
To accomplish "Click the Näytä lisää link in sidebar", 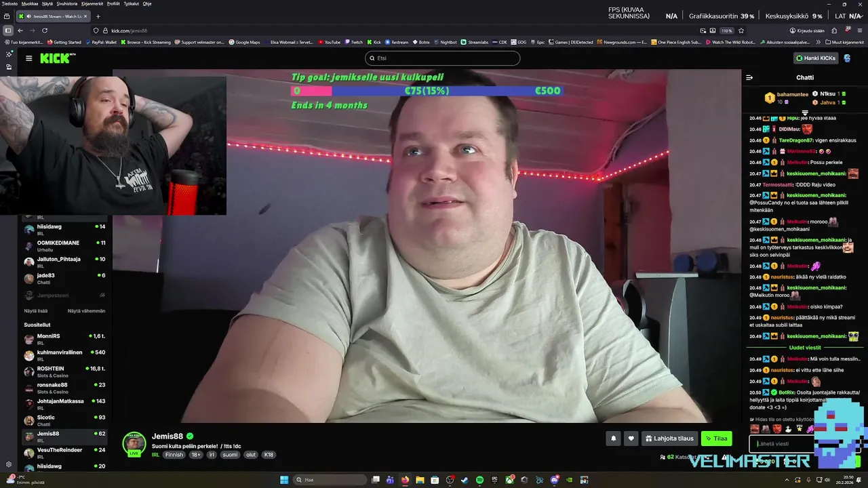I will click(x=36, y=311).
